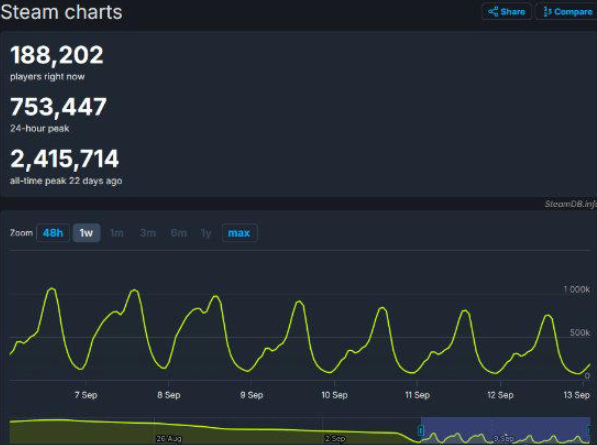Select the 48h zoom range
Screen dimensions: 597x445
tap(53, 233)
